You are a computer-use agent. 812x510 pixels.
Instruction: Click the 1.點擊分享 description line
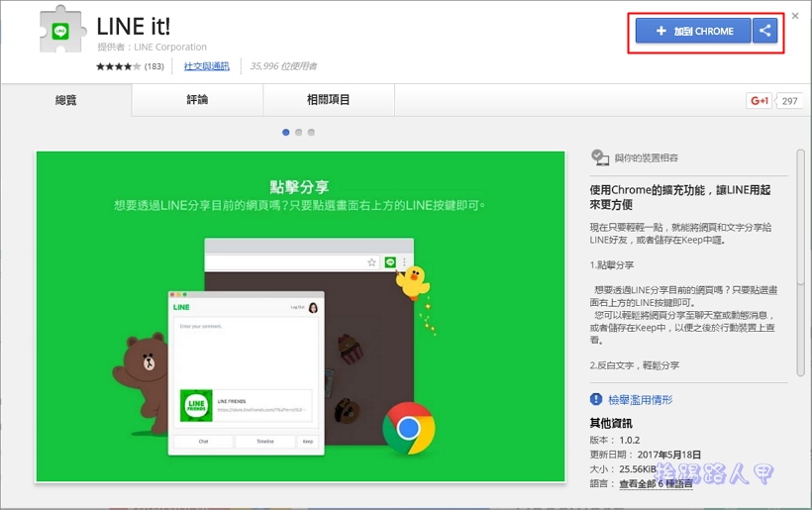pyautogui.click(x=612, y=265)
